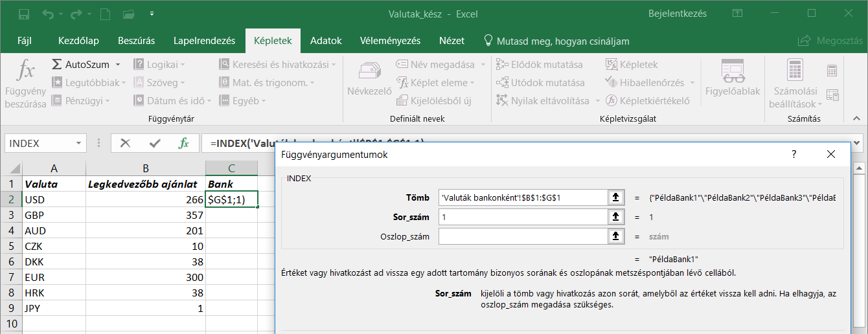Select cell B2 containing 266
This screenshot has width=868, height=334.
[x=146, y=200]
